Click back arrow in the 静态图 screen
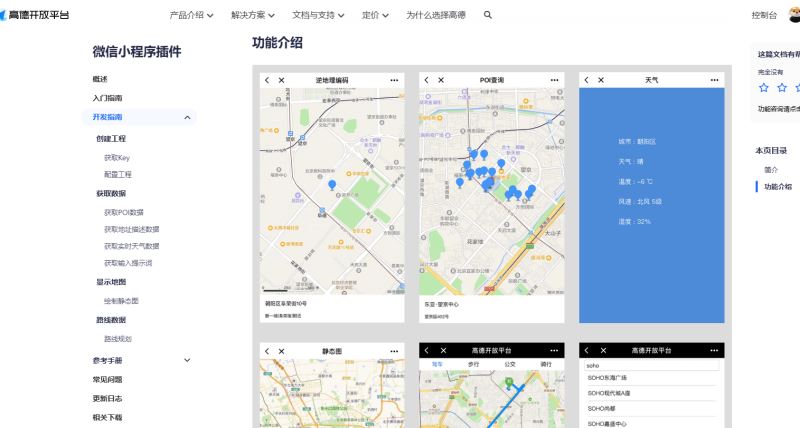800x428 pixels. [267, 351]
